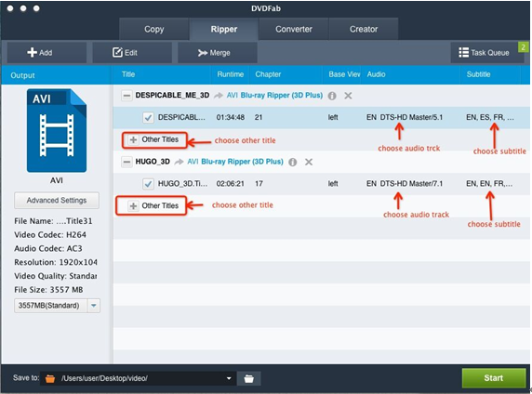Open the 3557MB(Standard) quality dropdown

click(x=94, y=306)
